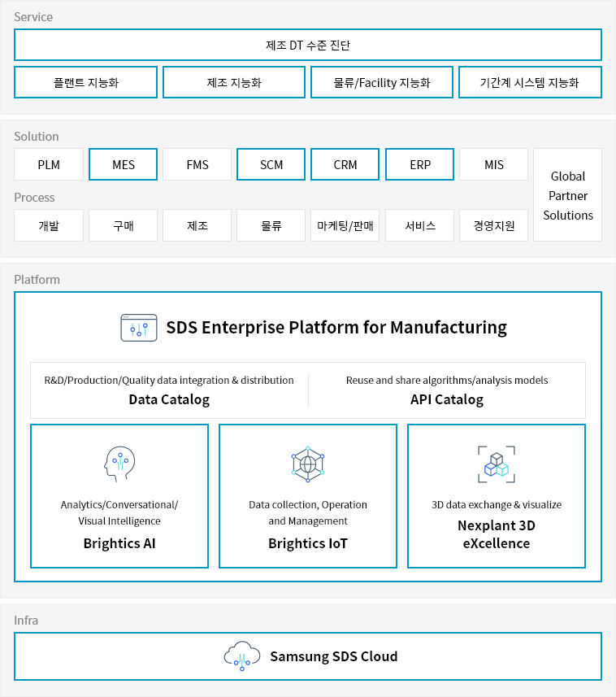Click the Process section heading
This screenshot has height=697, width=616.
click(34, 198)
